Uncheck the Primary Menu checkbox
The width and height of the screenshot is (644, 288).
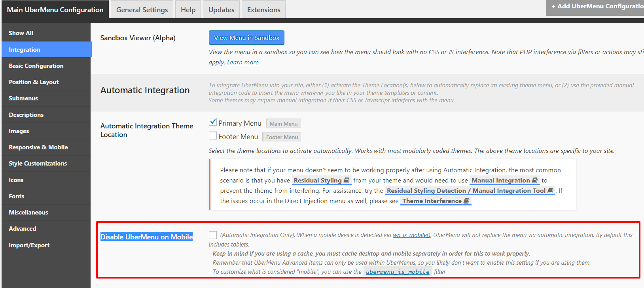213,122
